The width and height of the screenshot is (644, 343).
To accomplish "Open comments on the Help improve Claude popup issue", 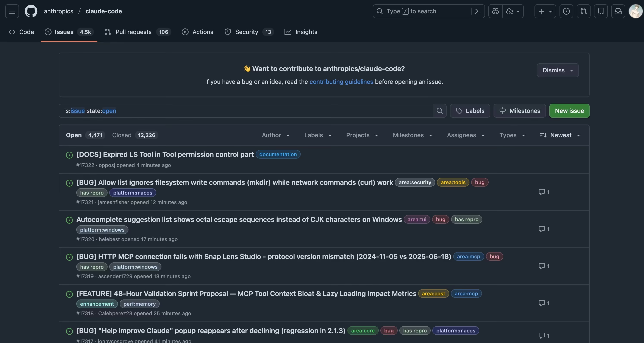I will [x=544, y=335].
